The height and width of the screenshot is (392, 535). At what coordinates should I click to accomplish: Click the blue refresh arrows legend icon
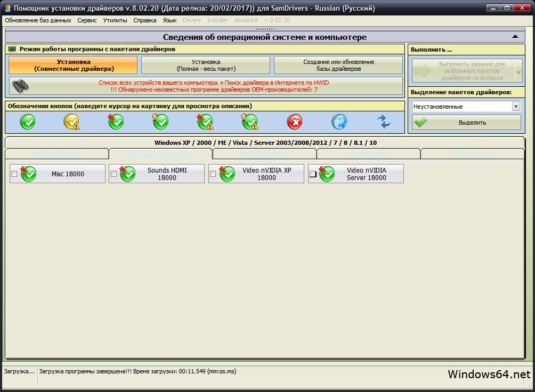[383, 122]
